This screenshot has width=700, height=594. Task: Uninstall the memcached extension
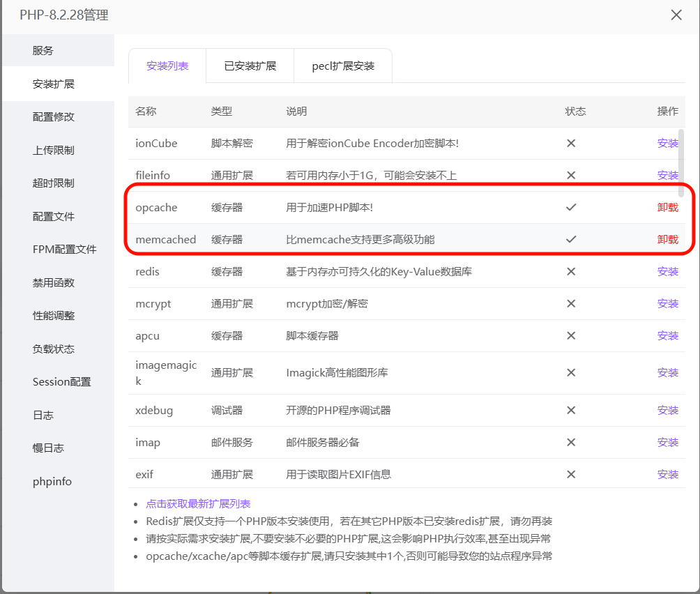click(667, 240)
